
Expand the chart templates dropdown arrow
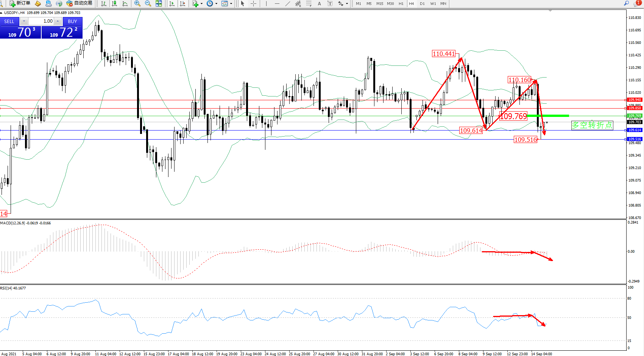pos(231,3)
